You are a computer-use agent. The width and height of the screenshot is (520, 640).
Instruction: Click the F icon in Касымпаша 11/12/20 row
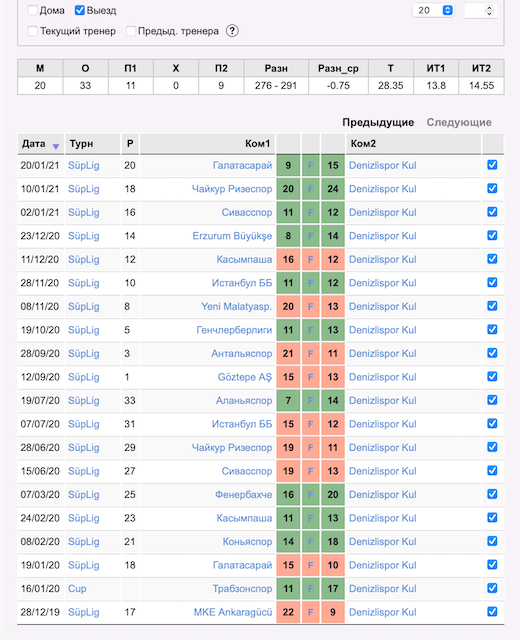tap(311, 260)
